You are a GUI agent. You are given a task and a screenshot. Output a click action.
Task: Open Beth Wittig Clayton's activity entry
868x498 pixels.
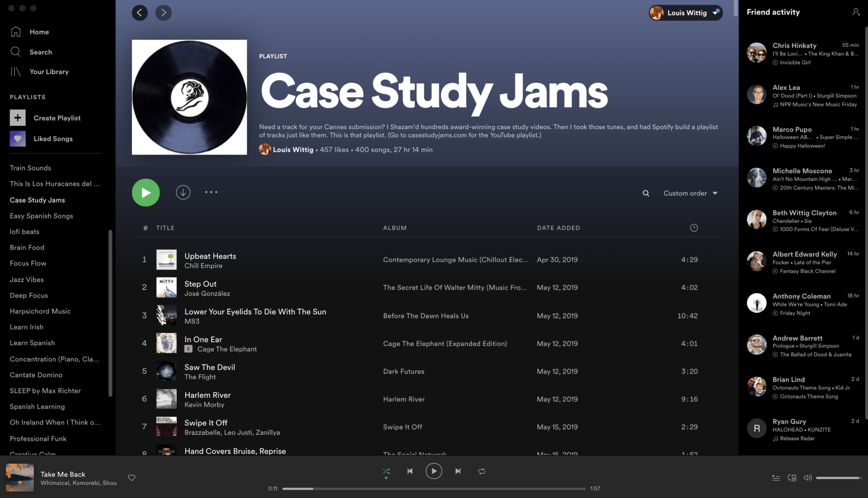coord(803,220)
